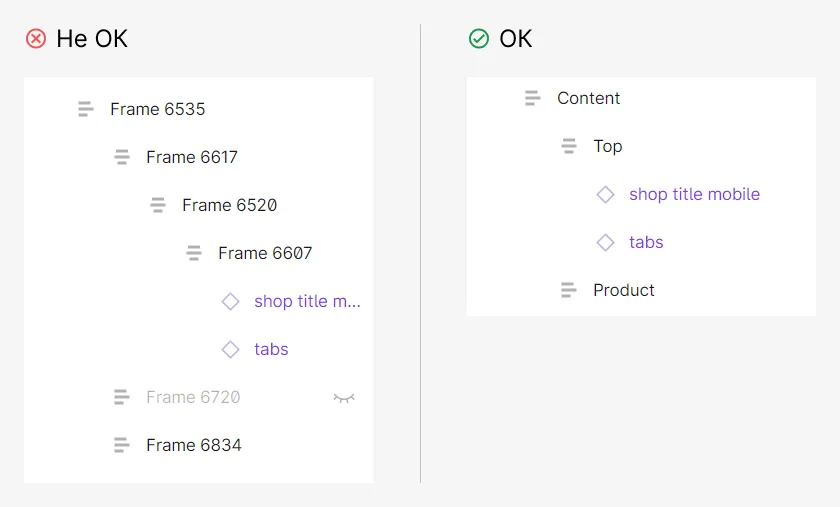The width and height of the screenshot is (840, 507).
Task: Show the hidden Frame 6720 layer
Action: click(344, 398)
